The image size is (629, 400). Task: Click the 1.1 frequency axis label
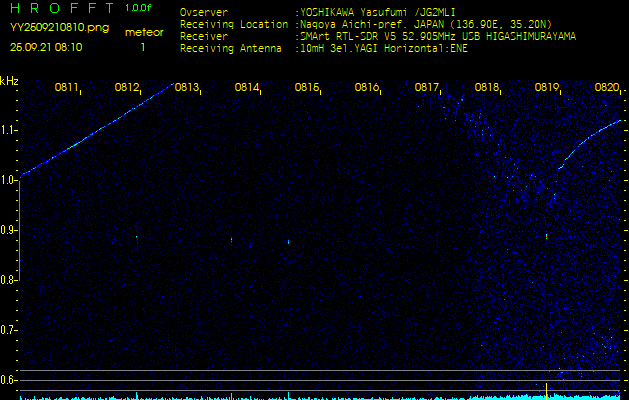9,129
